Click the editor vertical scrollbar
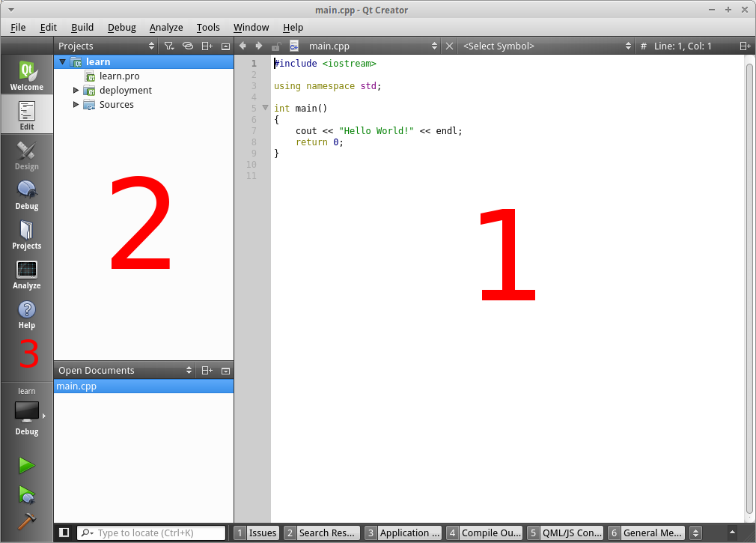This screenshot has width=756, height=543. [749, 285]
